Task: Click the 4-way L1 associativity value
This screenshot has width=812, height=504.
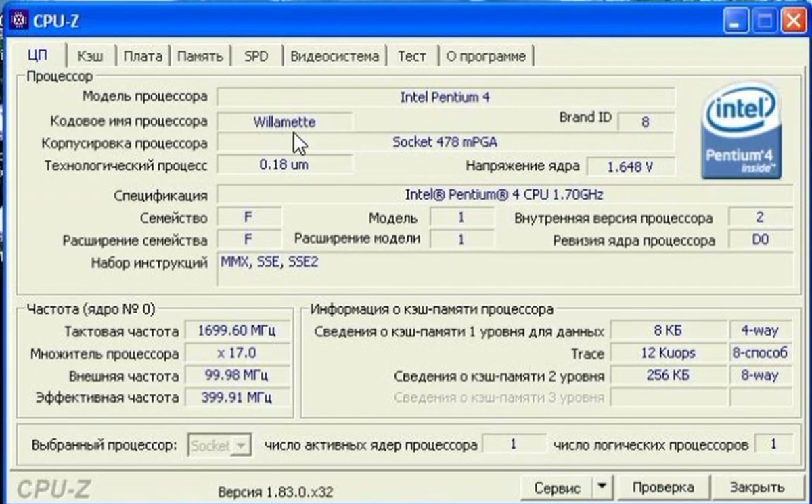Action: (760, 331)
